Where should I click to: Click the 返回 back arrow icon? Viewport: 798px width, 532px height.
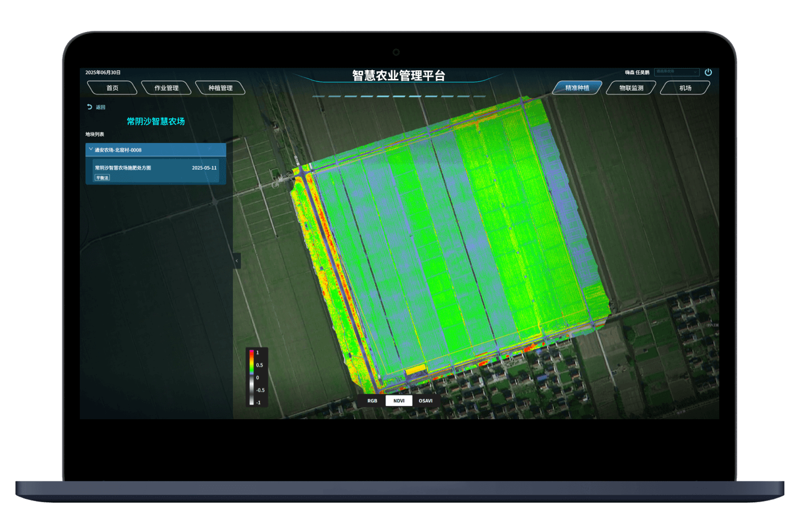(x=89, y=107)
